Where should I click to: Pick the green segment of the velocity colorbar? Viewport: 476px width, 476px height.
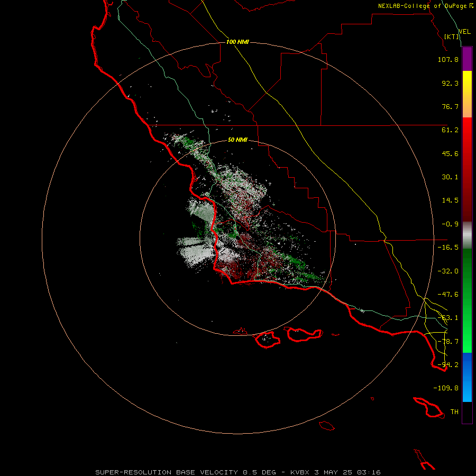(467, 300)
